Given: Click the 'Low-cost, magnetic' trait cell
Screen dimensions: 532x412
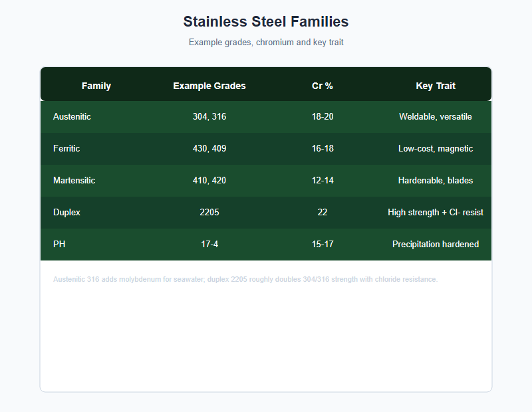Looking at the screenshot, I should (x=436, y=149).
